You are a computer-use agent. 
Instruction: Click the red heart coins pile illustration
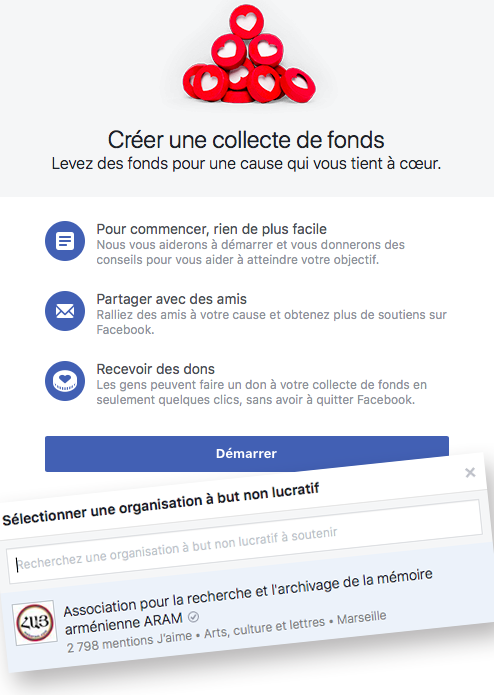248,54
